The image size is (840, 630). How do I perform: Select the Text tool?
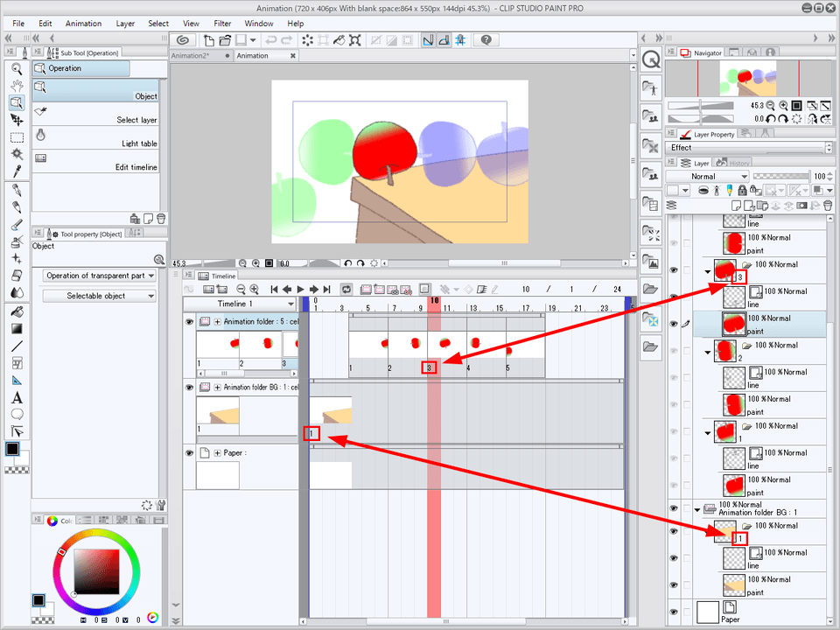pyautogui.click(x=17, y=398)
